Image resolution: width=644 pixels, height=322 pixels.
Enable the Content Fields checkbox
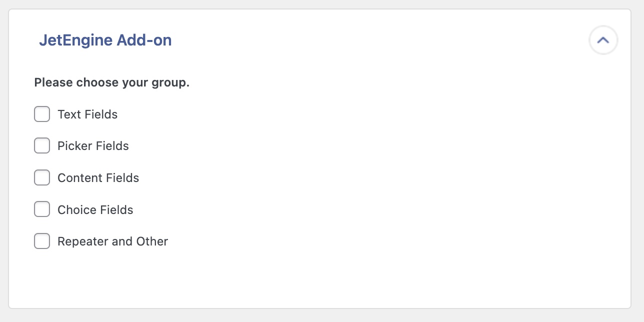42,177
